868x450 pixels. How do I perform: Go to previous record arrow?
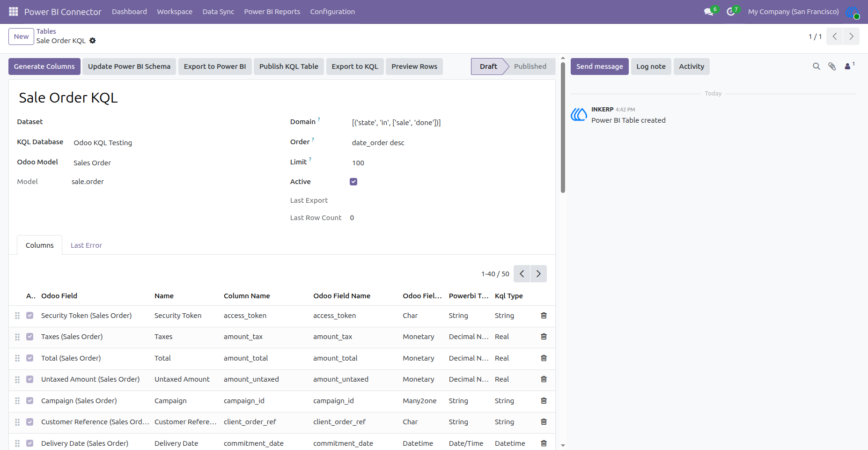click(x=835, y=37)
